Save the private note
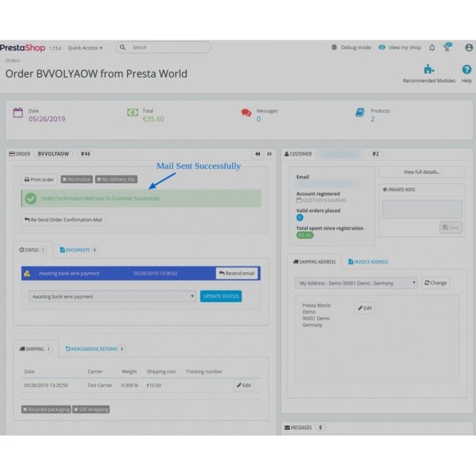The height and width of the screenshot is (476, 476). tap(451, 227)
